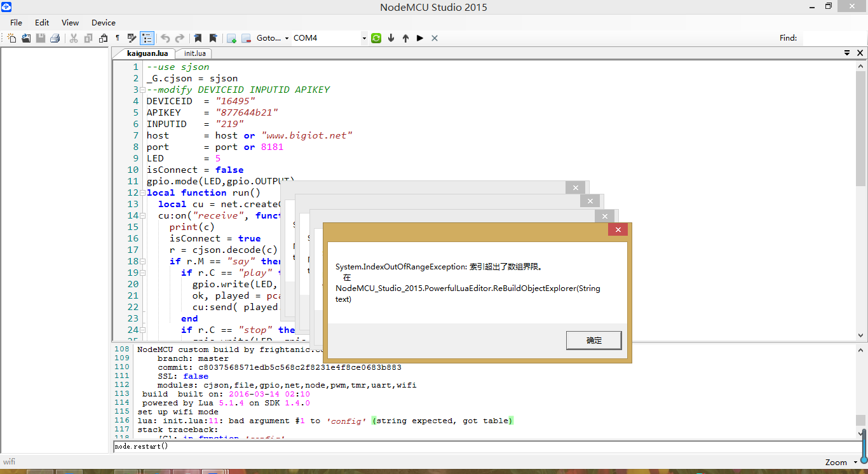Screen dimensions: 868x474
Task: Click the APIKEY value "877644b21"
Action: 247,112
